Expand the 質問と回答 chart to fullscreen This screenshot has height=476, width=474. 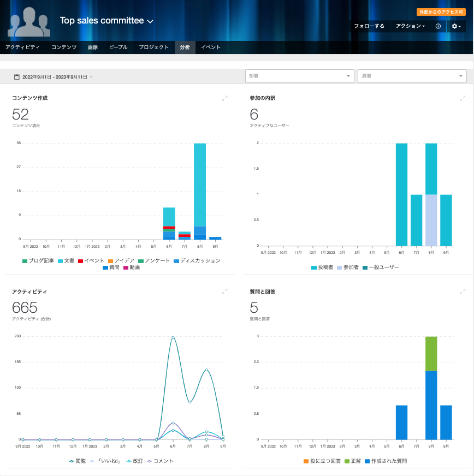462,292
